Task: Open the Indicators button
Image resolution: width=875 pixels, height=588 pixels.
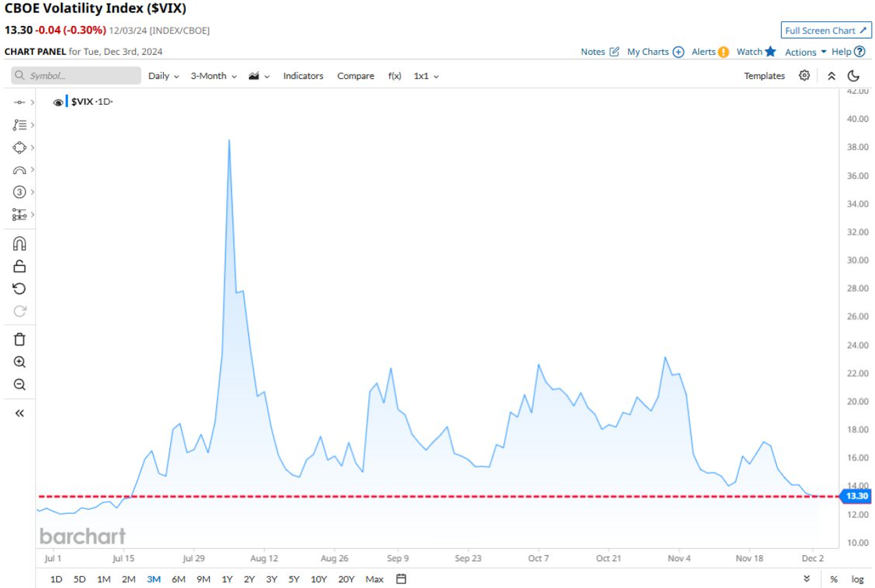Action: pos(303,76)
